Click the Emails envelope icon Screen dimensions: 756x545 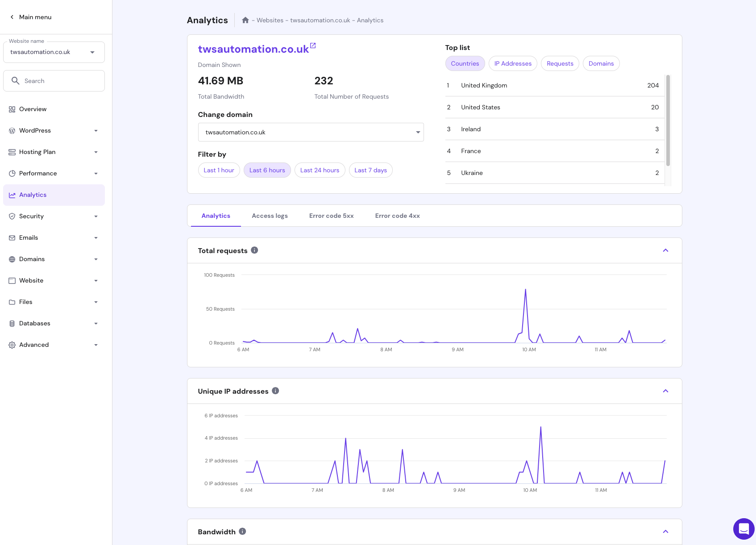[12, 238]
